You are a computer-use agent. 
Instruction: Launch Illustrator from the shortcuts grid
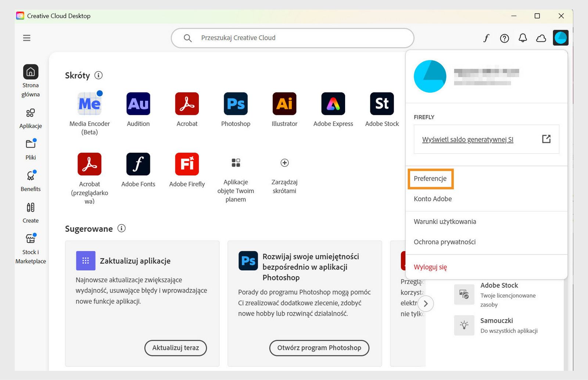tap(284, 104)
